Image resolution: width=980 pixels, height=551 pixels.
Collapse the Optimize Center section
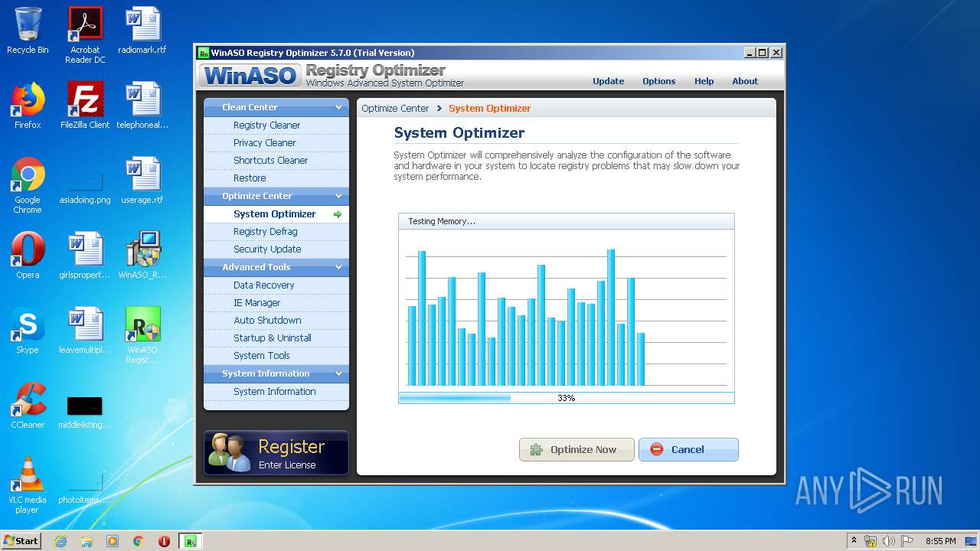pyautogui.click(x=338, y=196)
